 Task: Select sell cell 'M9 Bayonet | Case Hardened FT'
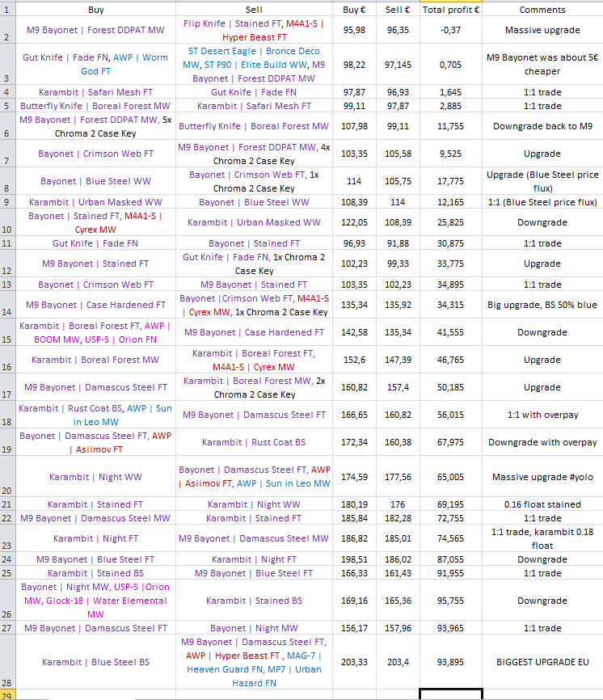tap(254, 332)
